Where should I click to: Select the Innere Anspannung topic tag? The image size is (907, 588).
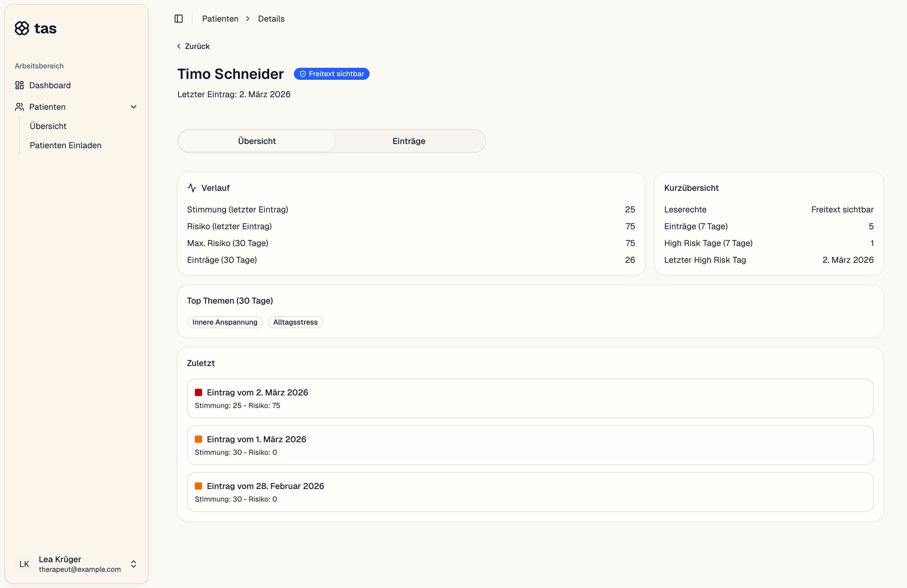click(x=225, y=322)
